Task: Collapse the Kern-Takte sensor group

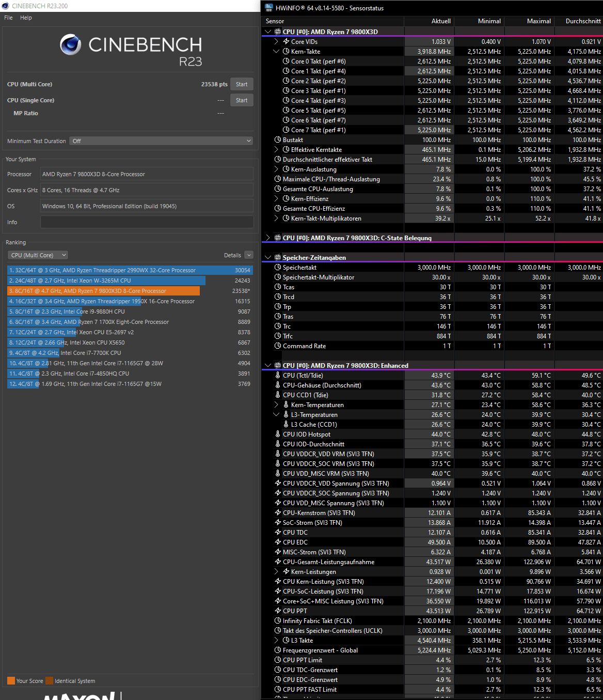Action: (276, 51)
